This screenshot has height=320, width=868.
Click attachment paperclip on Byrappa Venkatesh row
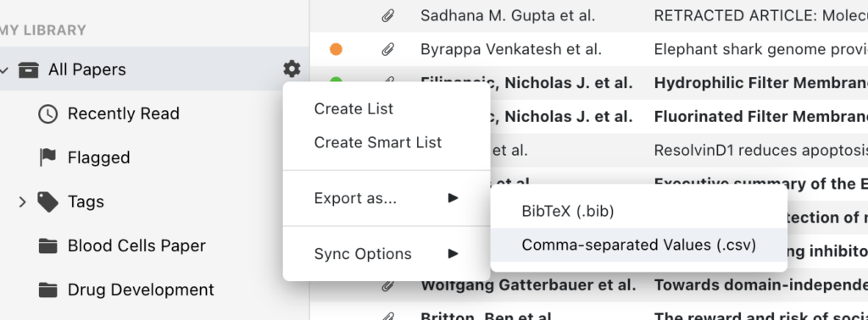click(388, 50)
